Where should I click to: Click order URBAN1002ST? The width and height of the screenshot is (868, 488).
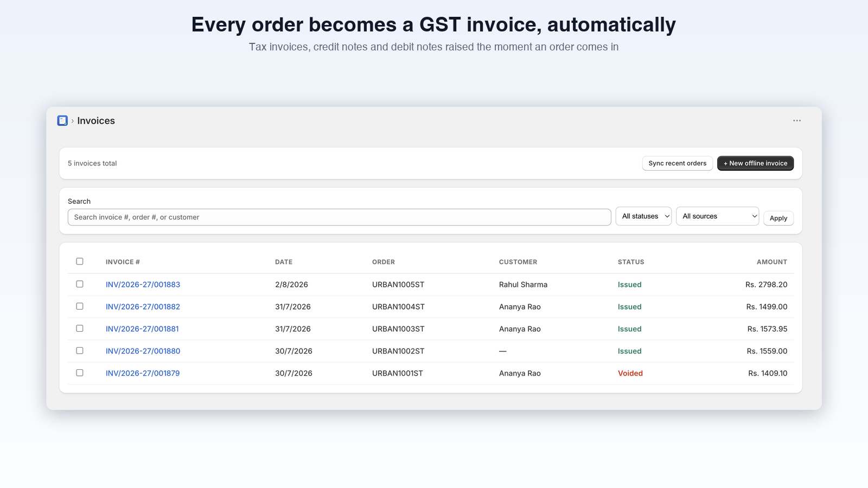point(398,351)
